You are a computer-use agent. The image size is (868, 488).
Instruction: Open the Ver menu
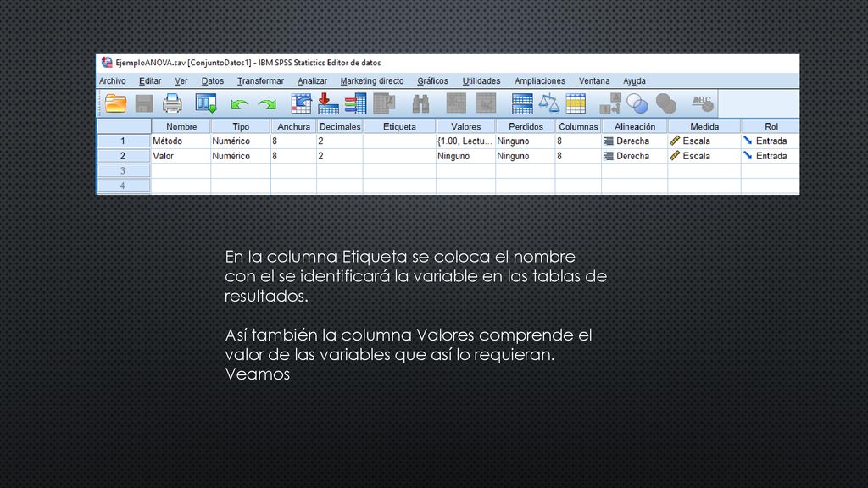[181, 80]
